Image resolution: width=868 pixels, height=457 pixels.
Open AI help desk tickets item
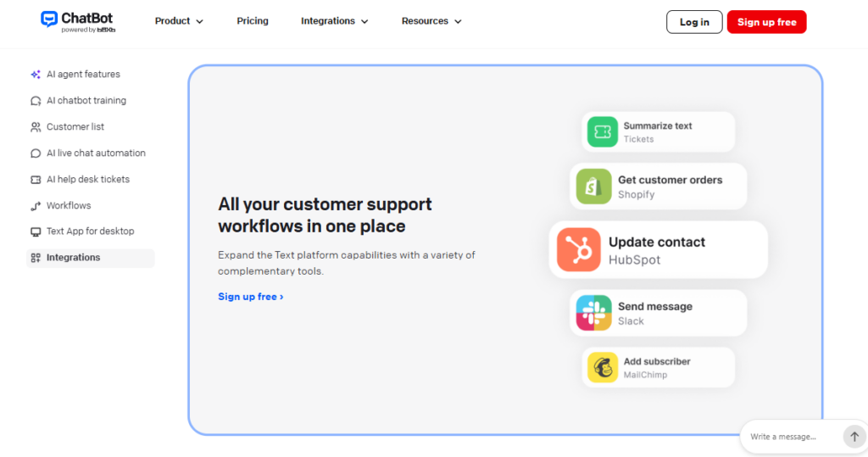click(88, 180)
